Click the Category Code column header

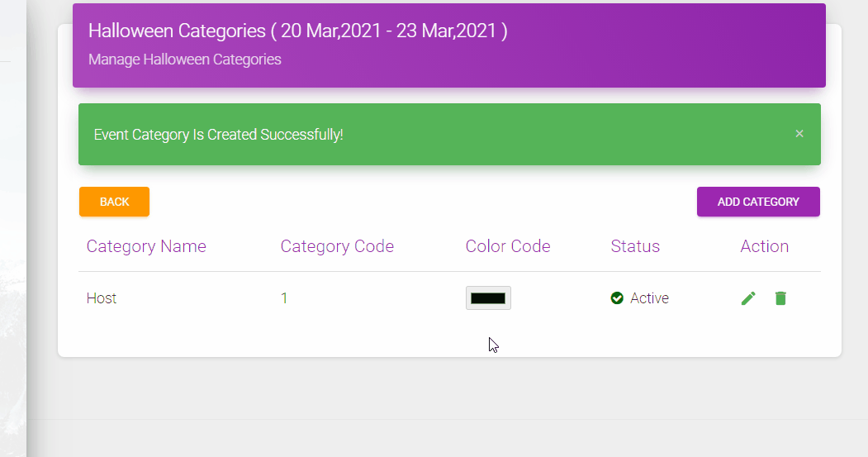click(x=337, y=246)
